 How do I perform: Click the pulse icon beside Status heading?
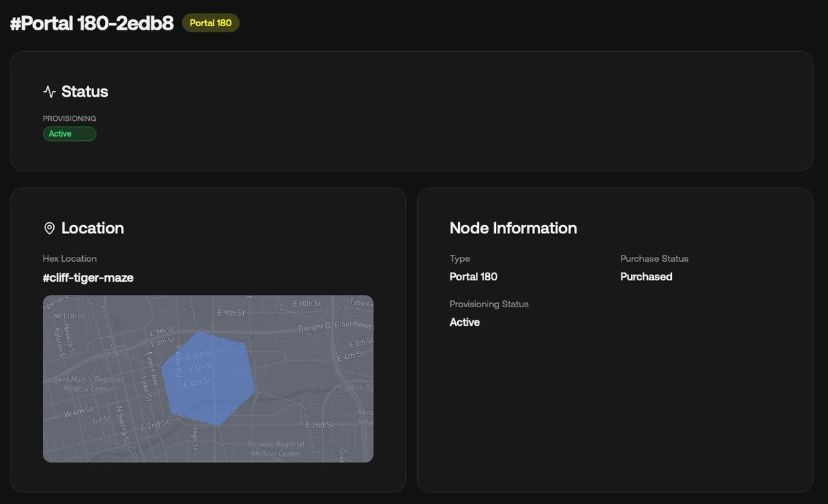48,90
